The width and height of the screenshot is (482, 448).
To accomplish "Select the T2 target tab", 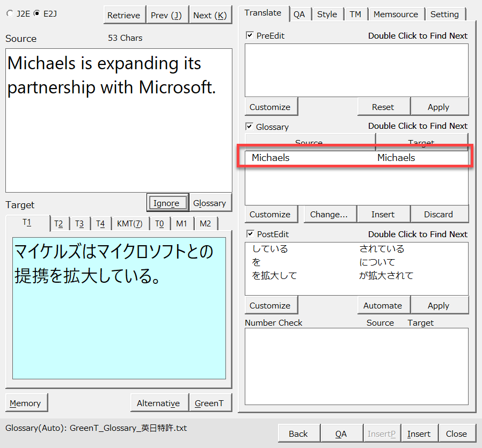I will point(59,224).
